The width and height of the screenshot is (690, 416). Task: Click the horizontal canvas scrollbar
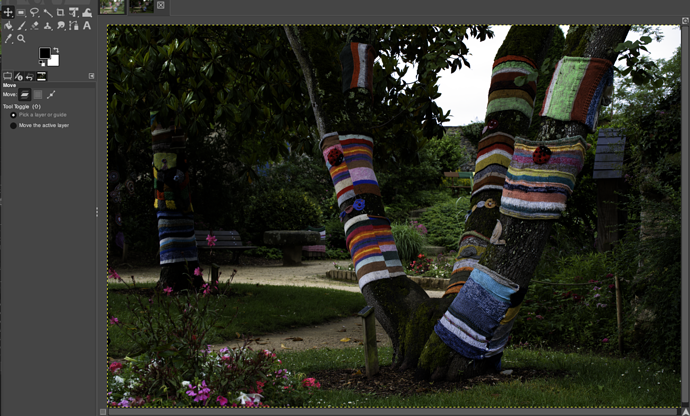coord(394,412)
